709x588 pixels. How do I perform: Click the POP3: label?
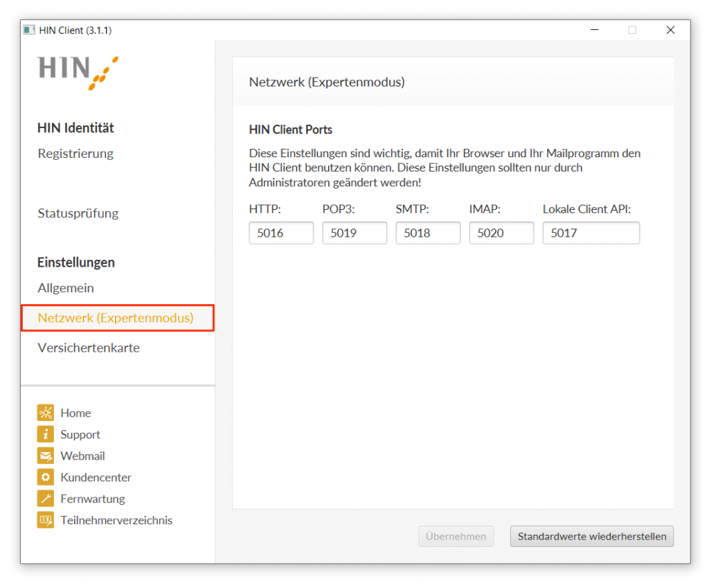339,209
